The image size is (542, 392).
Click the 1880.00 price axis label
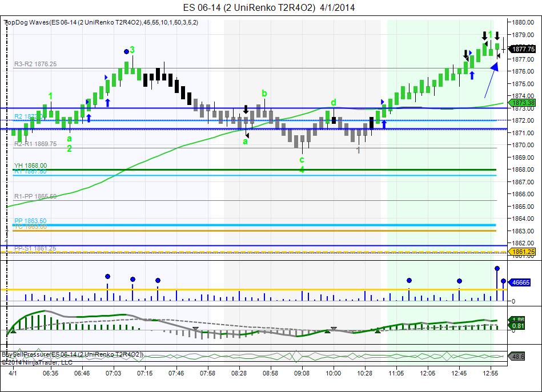pos(523,22)
